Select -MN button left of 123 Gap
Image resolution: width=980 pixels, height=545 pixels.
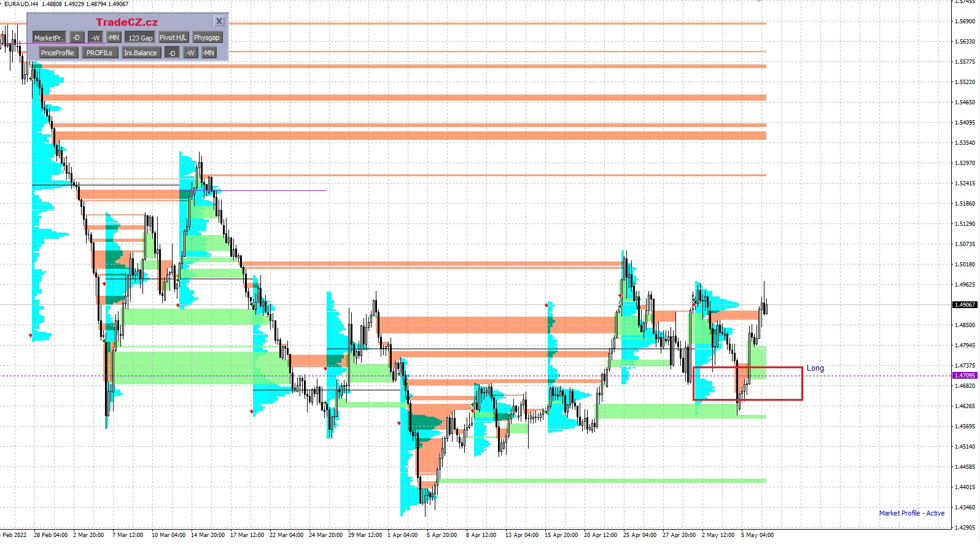tap(114, 38)
